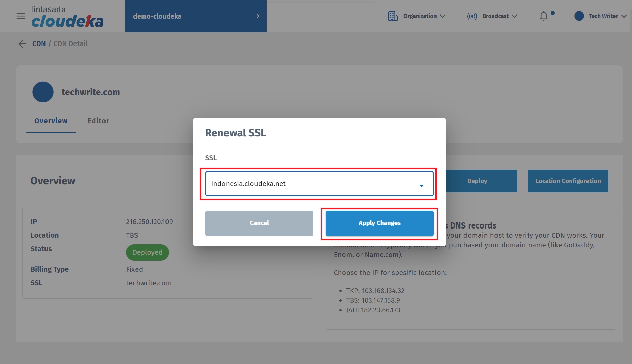Click the Broadcast signal icon

point(472,16)
